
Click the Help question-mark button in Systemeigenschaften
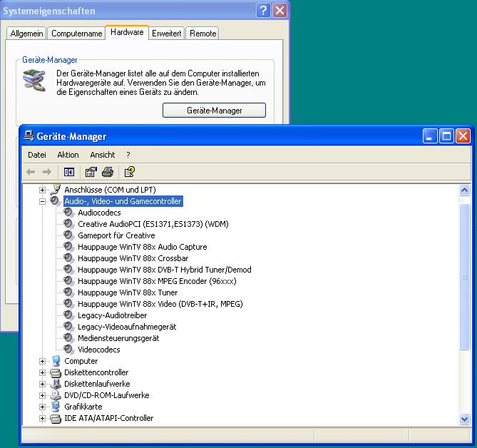tap(263, 11)
